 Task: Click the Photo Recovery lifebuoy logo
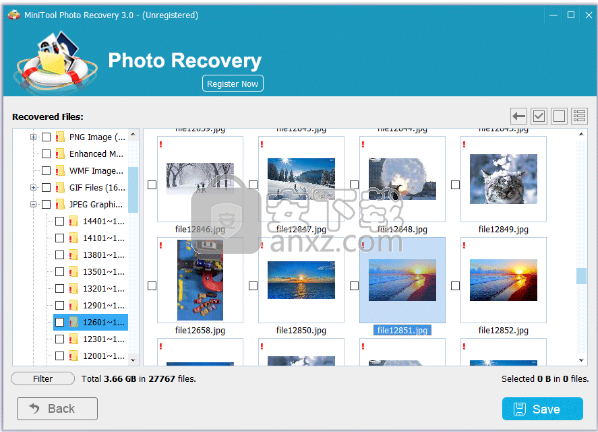(x=56, y=62)
